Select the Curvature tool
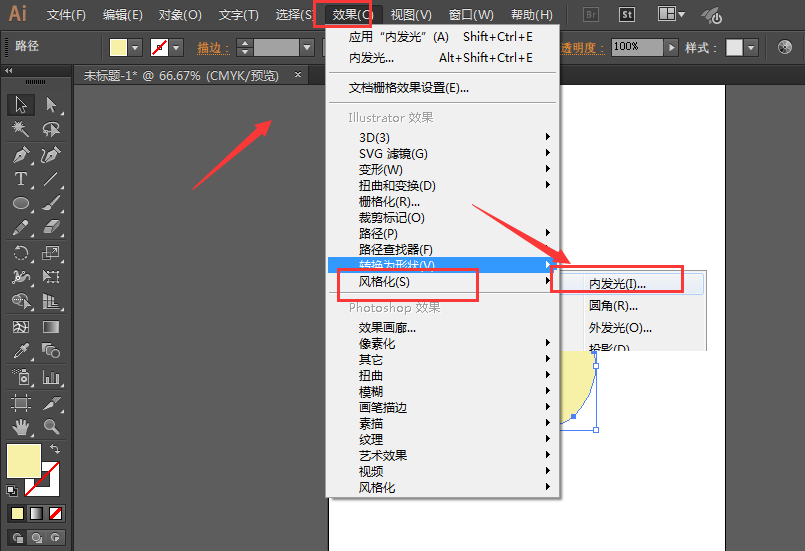 pos(51,155)
